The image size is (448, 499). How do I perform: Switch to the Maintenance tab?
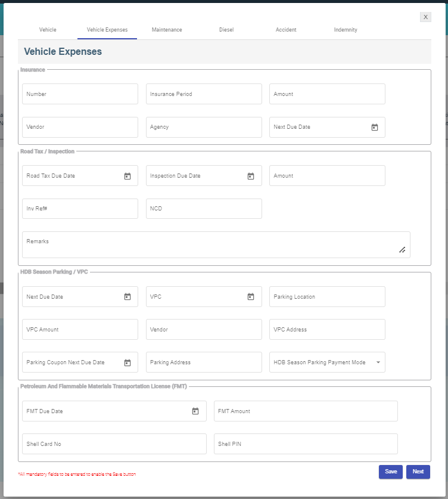point(167,30)
